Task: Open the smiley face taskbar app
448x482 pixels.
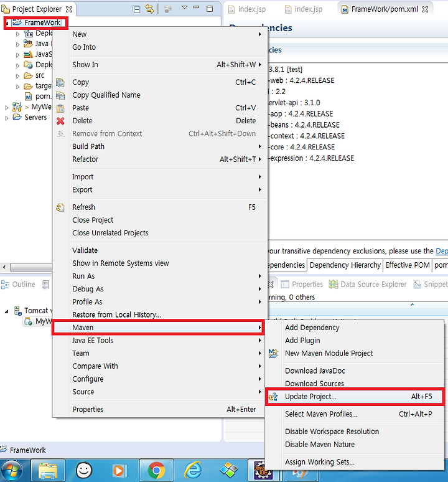Action: point(84,470)
